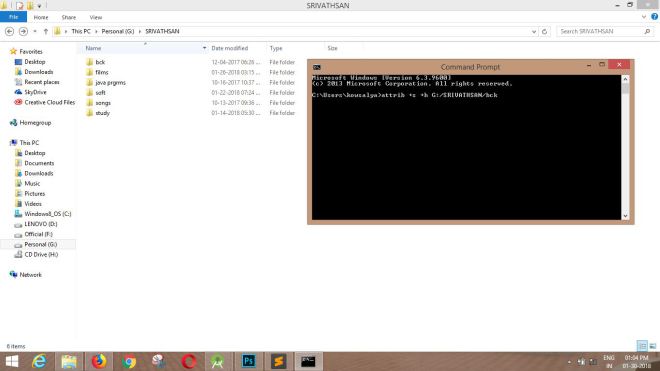660x371 pixels.
Task: Select the java prgrms folder name
Action: tap(110, 83)
